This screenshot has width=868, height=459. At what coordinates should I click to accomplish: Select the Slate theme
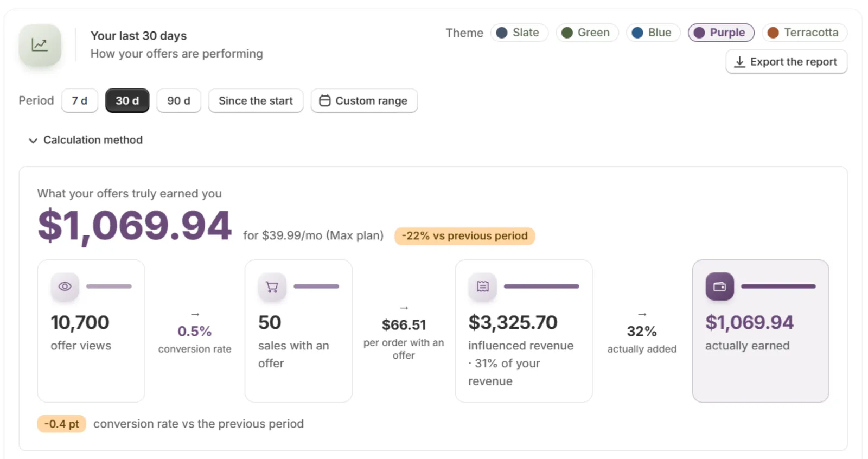519,33
